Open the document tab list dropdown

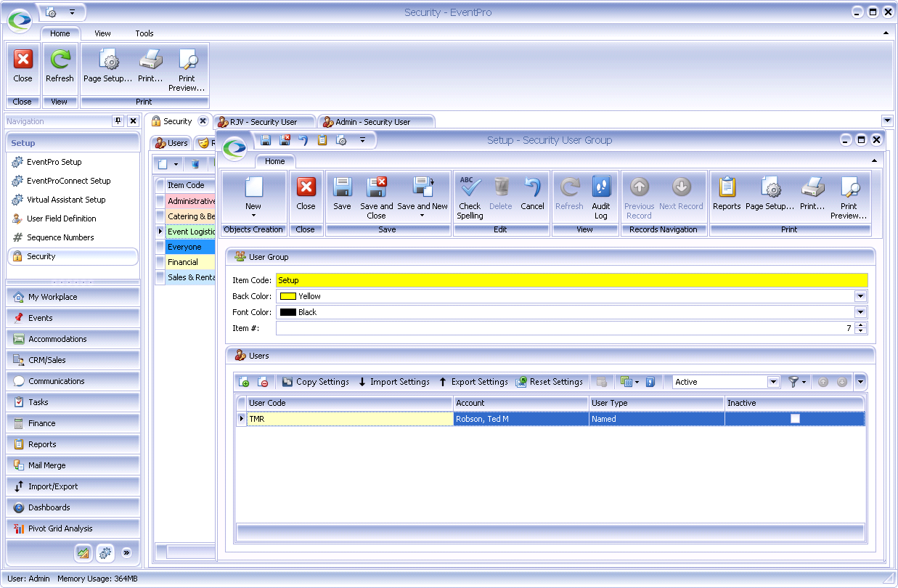pos(887,121)
